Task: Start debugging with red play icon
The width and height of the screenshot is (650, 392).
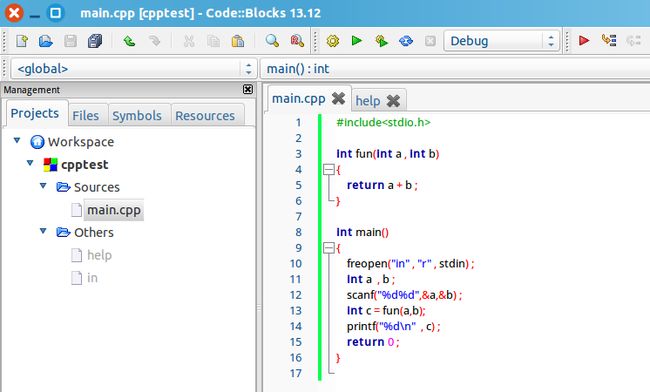Action: (x=584, y=41)
